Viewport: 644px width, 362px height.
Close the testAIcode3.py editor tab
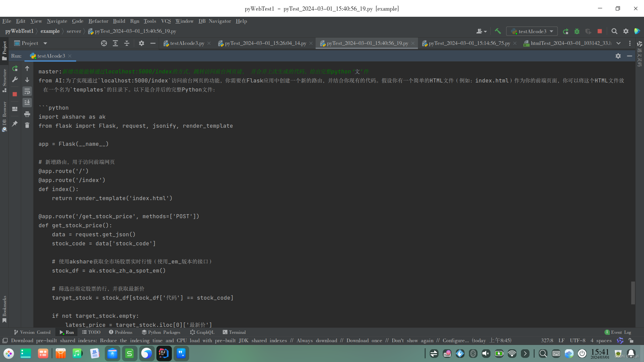coord(209,43)
